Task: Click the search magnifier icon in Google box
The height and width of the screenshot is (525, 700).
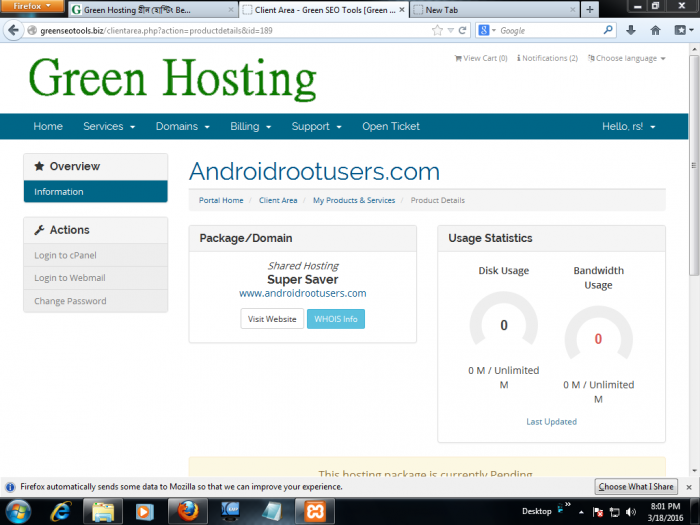Action: pyautogui.click(x=608, y=30)
